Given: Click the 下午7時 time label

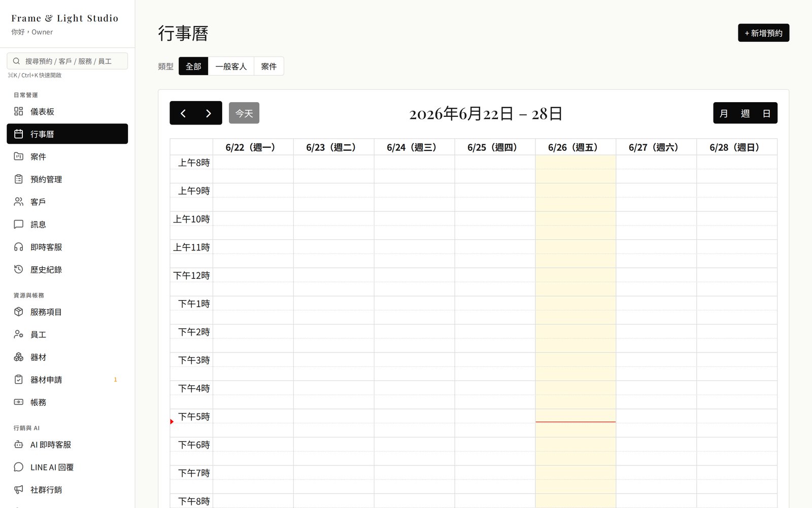Looking at the screenshot, I should (x=194, y=473).
